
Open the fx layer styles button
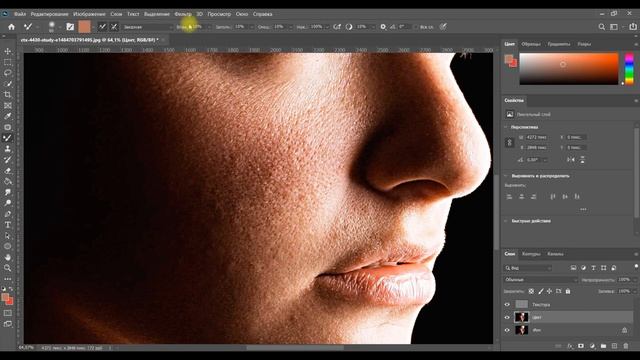[570, 346]
